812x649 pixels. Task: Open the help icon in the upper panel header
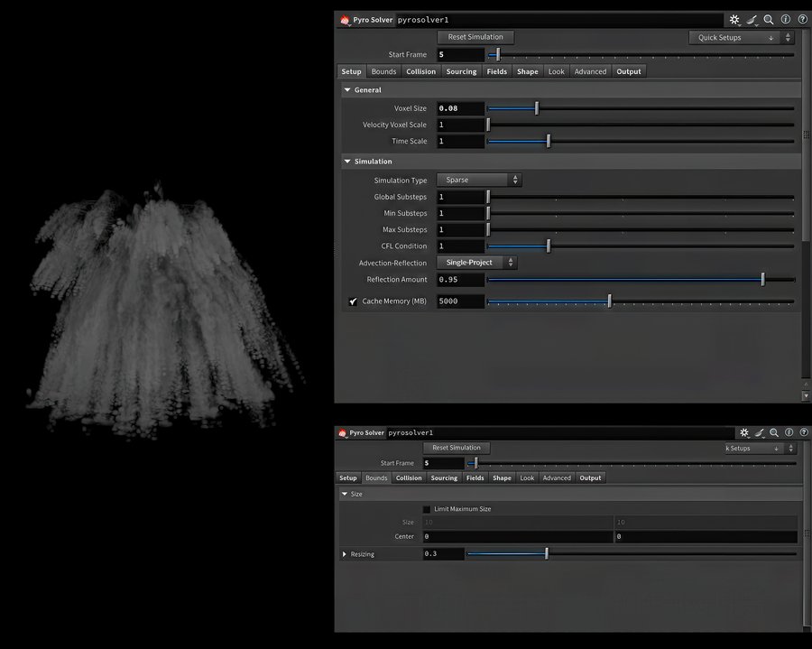point(802,20)
